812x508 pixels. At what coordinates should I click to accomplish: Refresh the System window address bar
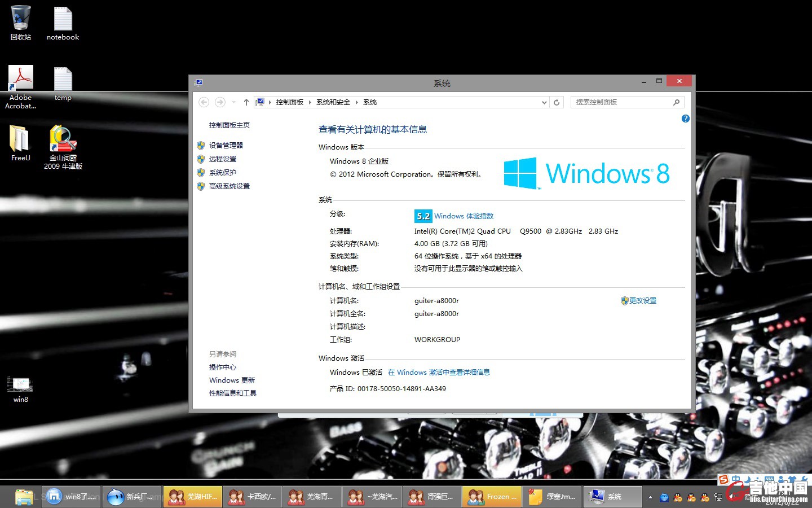click(x=557, y=102)
